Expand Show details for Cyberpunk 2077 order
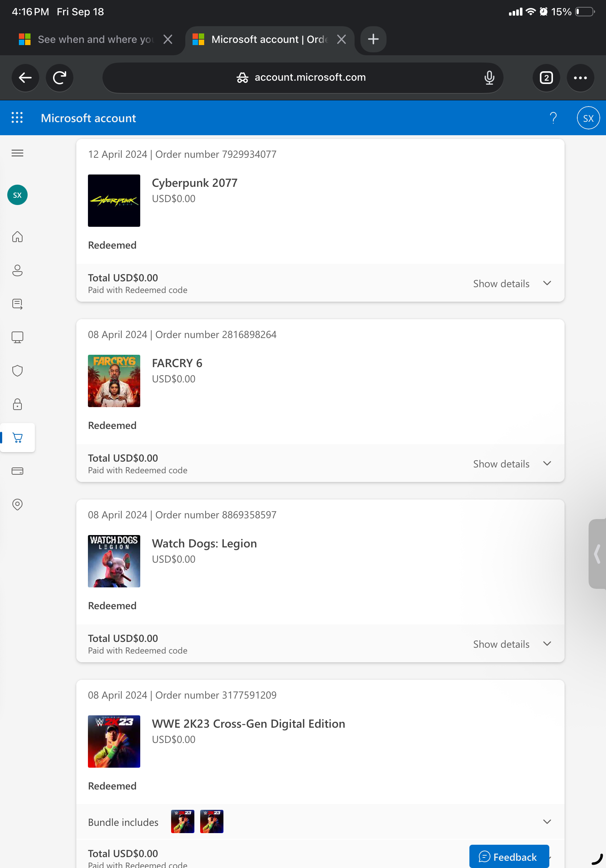The image size is (606, 868). click(x=512, y=284)
